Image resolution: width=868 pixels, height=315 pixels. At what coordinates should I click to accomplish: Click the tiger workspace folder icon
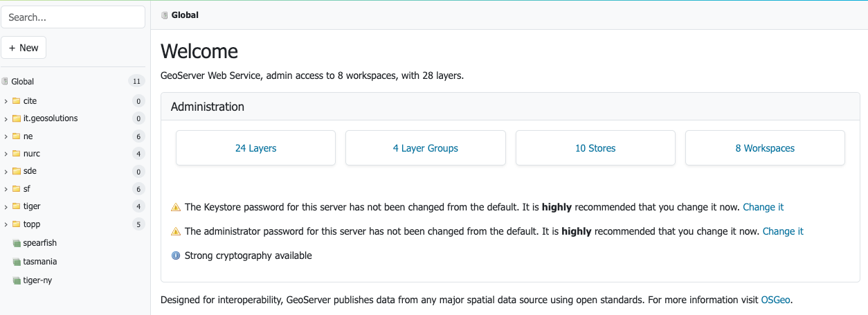pyautogui.click(x=16, y=206)
